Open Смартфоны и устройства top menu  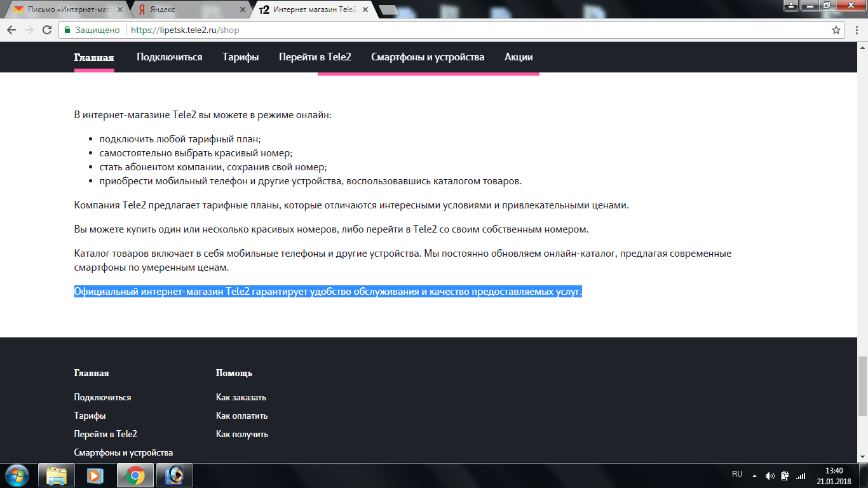[x=428, y=57]
